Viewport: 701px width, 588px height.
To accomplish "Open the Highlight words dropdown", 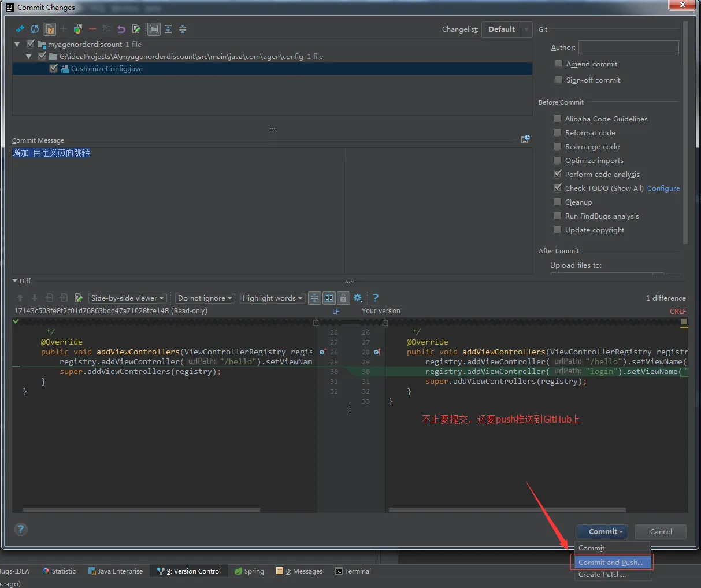I will [273, 298].
